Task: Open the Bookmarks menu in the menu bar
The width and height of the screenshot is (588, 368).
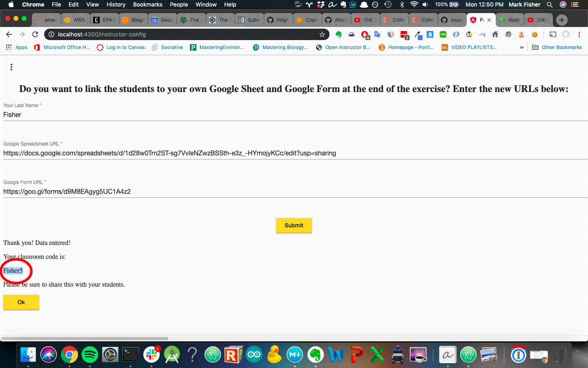Action: [x=147, y=4]
